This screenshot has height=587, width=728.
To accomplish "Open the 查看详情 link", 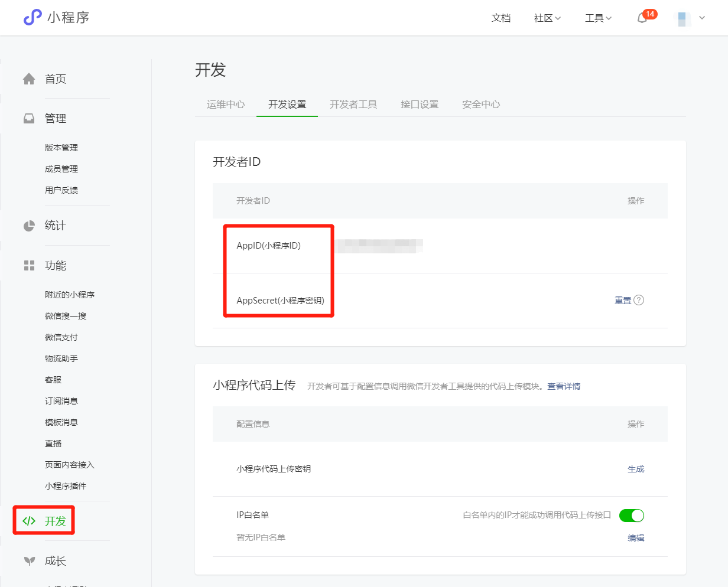I will point(564,386).
